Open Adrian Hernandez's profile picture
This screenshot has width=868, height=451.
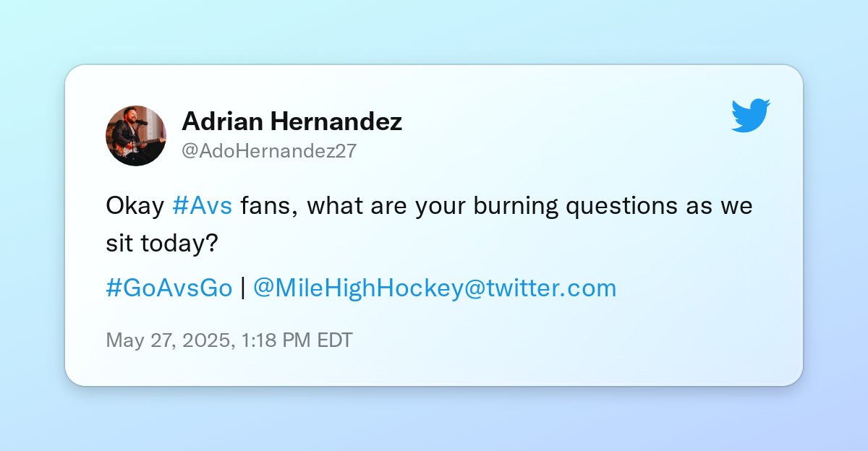point(137,136)
